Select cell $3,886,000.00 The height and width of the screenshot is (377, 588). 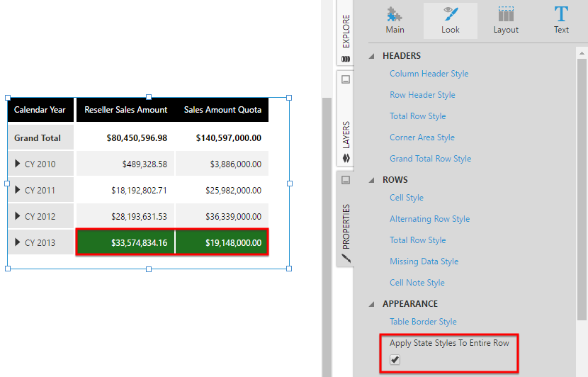click(x=222, y=164)
